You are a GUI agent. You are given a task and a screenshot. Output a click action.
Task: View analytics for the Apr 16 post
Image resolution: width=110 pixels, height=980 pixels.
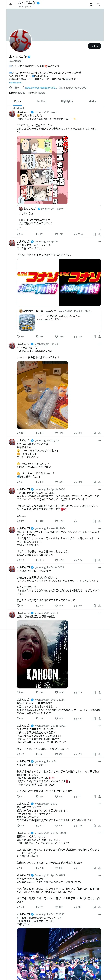(x=75, y=336)
